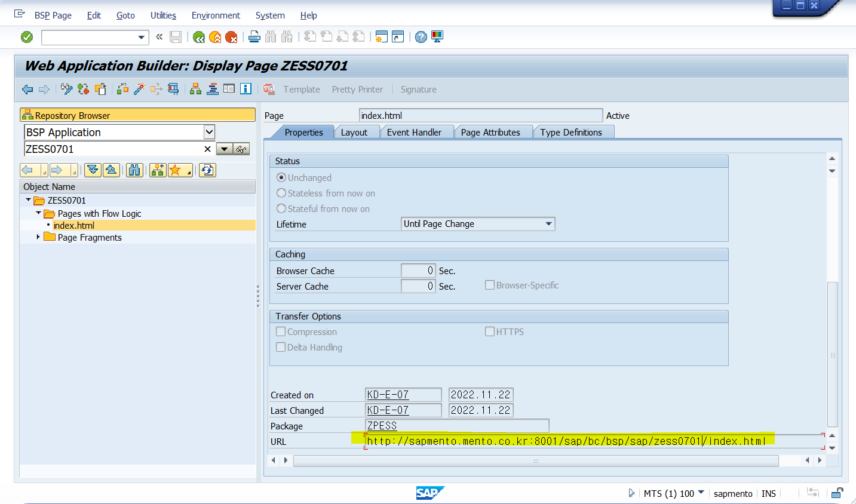The height and width of the screenshot is (504, 856).
Task: Click the orange Exit icon
Action: [215, 37]
